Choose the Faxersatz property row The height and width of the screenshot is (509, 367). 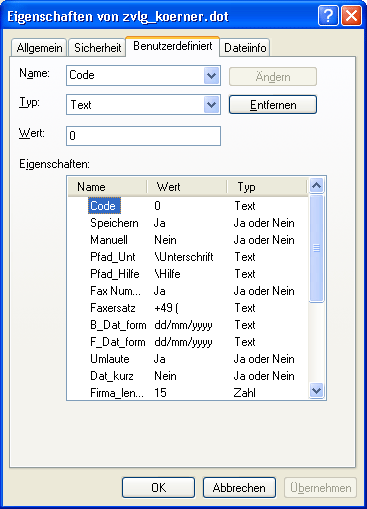click(188, 308)
